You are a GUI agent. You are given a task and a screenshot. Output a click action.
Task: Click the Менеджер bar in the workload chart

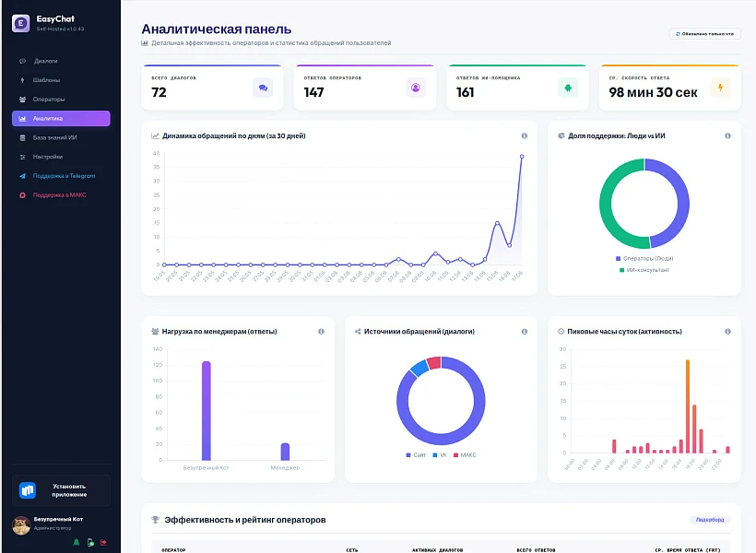[x=285, y=452]
